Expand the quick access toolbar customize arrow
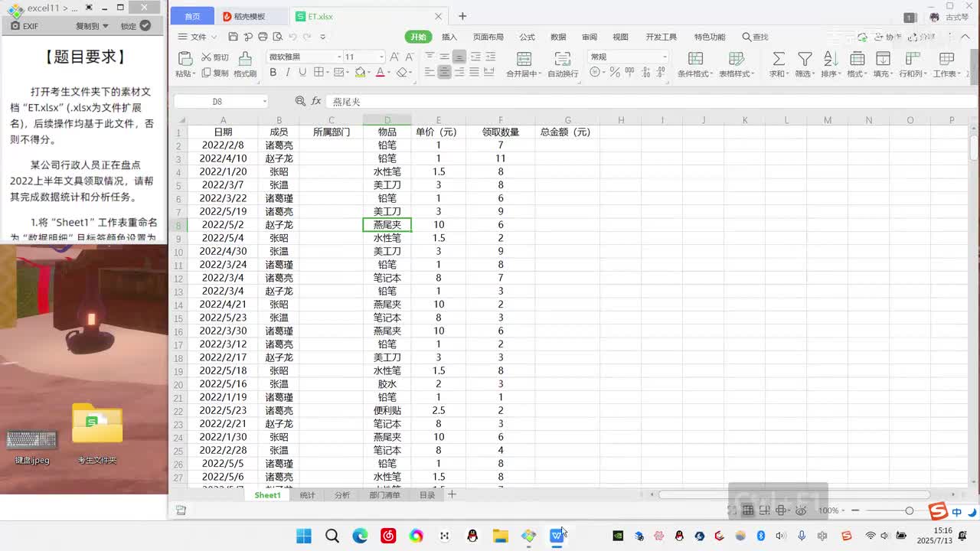The height and width of the screenshot is (551, 980). point(322,37)
